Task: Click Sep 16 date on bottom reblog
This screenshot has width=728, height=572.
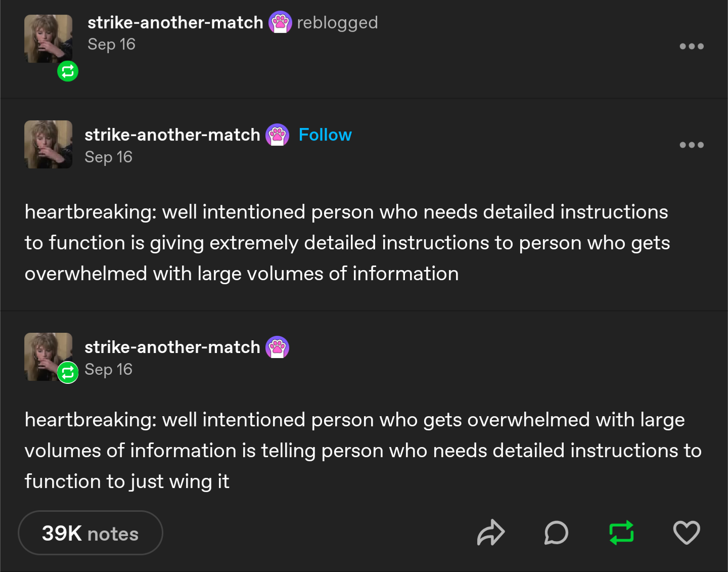Action: tap(108, 370)
